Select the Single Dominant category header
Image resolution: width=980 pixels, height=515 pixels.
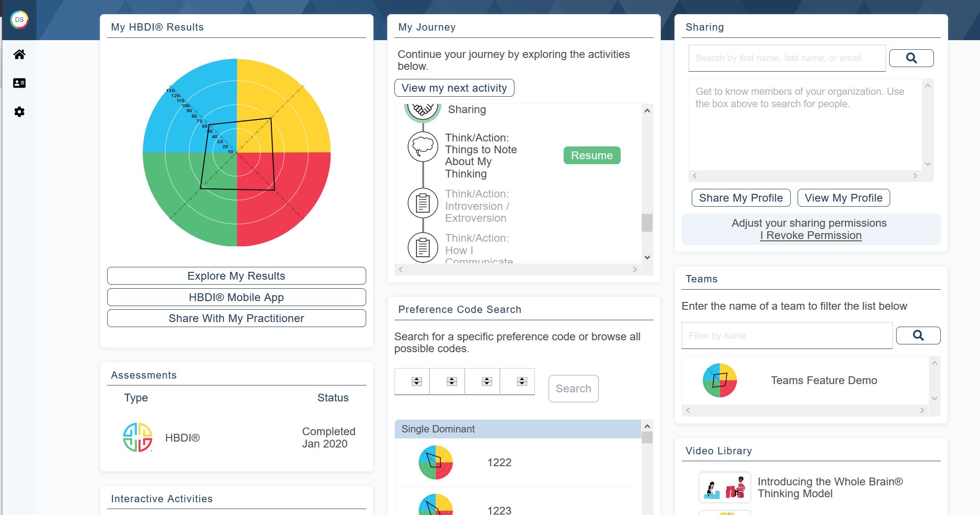[x=517, y=429]
